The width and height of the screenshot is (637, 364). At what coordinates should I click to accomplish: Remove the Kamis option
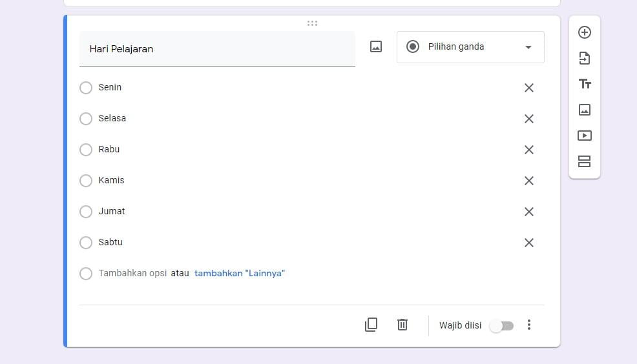point(528,181)
